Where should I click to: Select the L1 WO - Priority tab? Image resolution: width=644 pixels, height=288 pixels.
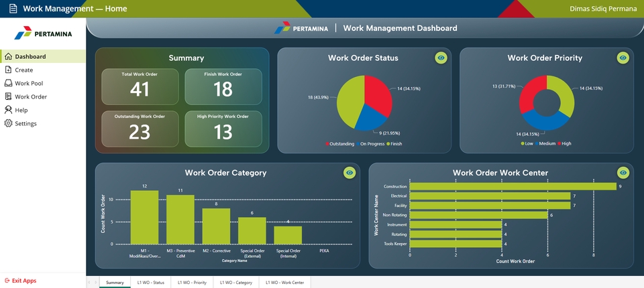pos(193,283)
